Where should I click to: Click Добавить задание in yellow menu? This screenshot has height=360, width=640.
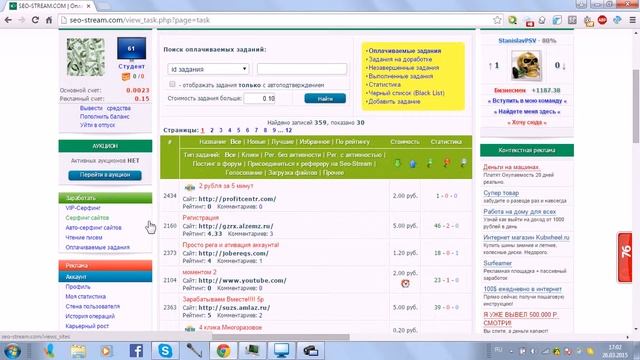pos(394,101)
